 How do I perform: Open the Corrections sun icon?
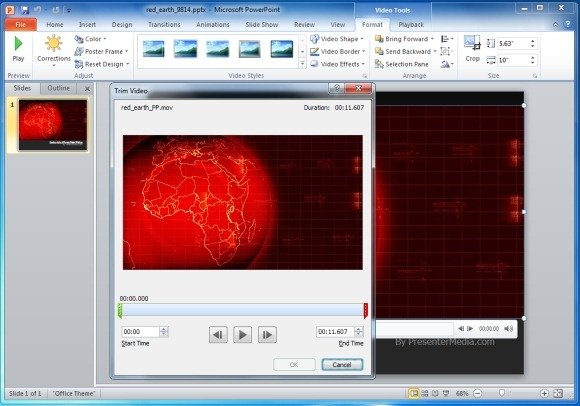(54, 43)
